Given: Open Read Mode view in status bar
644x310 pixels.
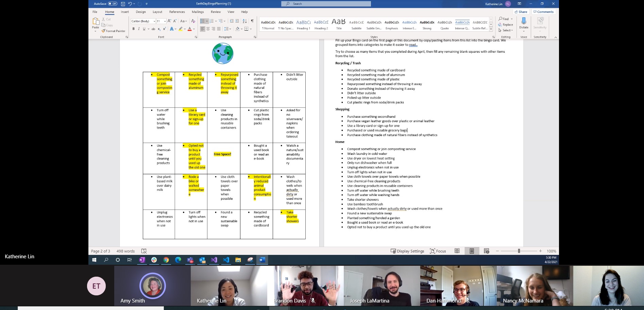Looking at the screenshot, I should pos(457,251).
